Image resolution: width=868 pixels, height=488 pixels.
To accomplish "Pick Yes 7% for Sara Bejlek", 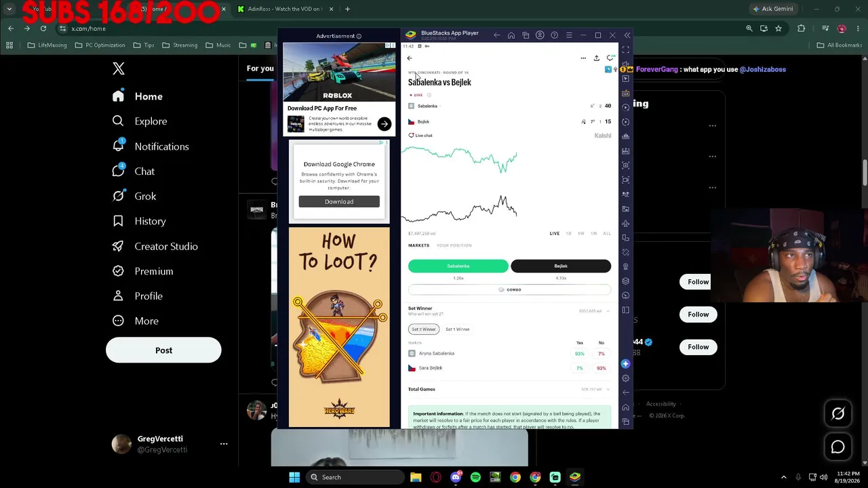I will pos(579,368).
